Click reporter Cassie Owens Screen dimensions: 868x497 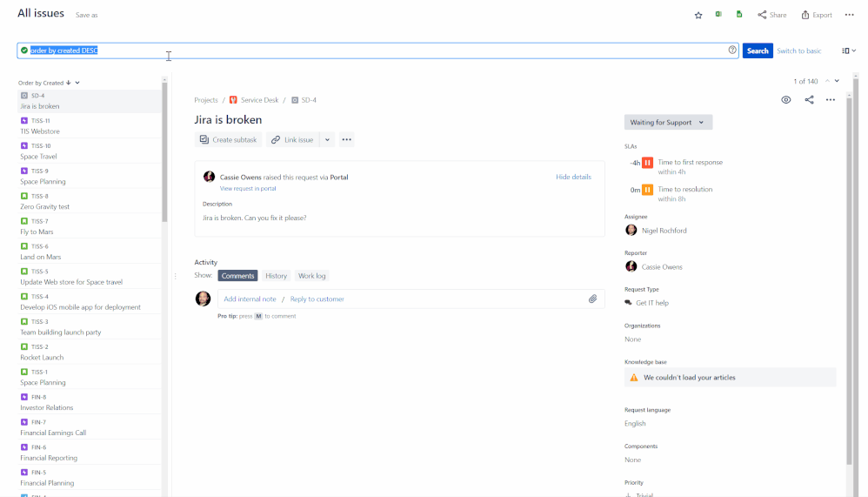[654, 267]
